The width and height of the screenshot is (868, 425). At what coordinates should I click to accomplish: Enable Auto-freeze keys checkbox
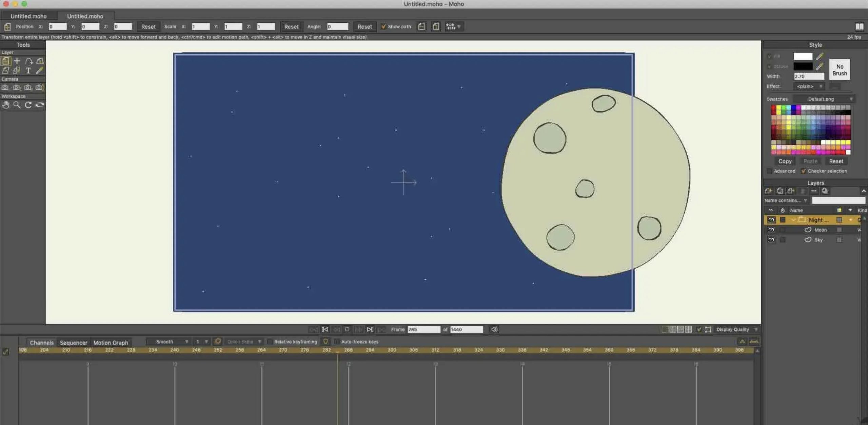pyautogui.click(x=337, y=342)
